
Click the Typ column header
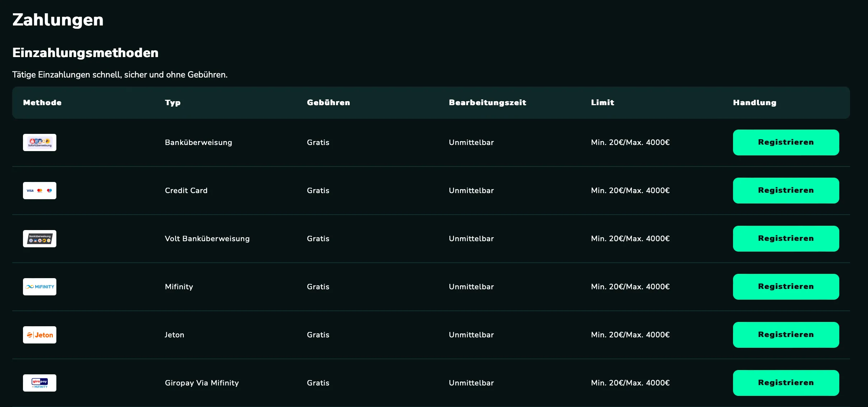[x=173, y=103]
